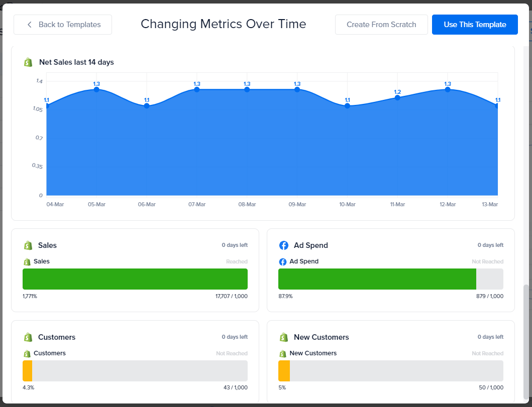The width and height of the screenshot is (532, 407).
Task: Select the Shopify icon beside New Customers
Action: [x=284, y=337]
